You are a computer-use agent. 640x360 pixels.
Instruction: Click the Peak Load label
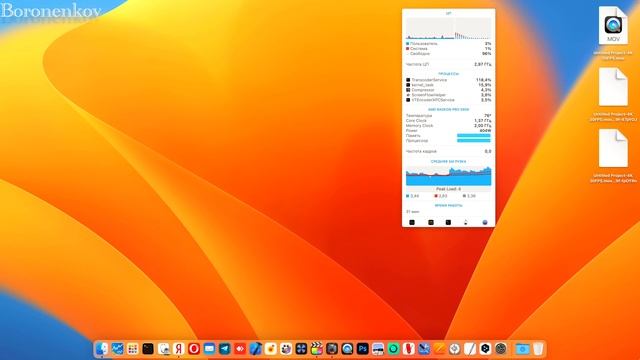pos(449,189)
